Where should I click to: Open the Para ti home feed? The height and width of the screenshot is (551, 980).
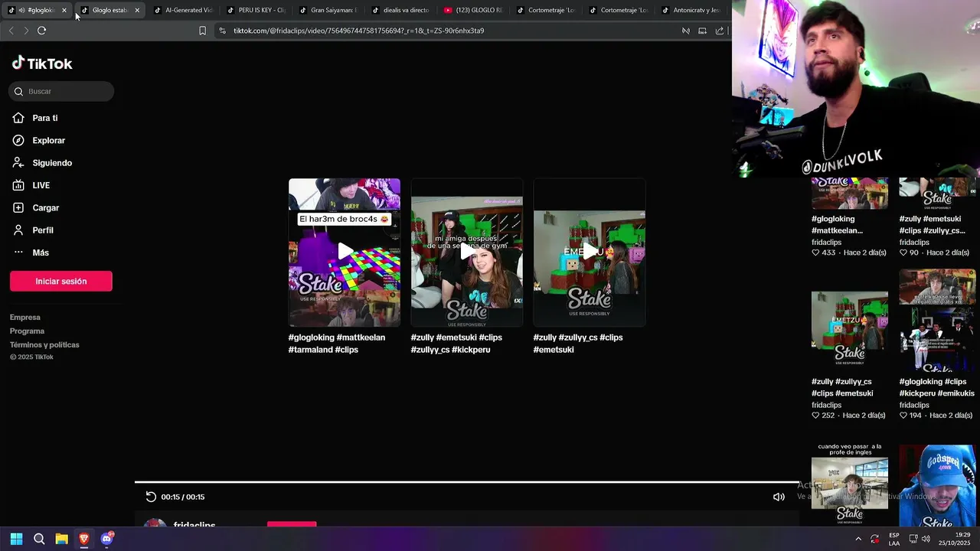(45, 118)
